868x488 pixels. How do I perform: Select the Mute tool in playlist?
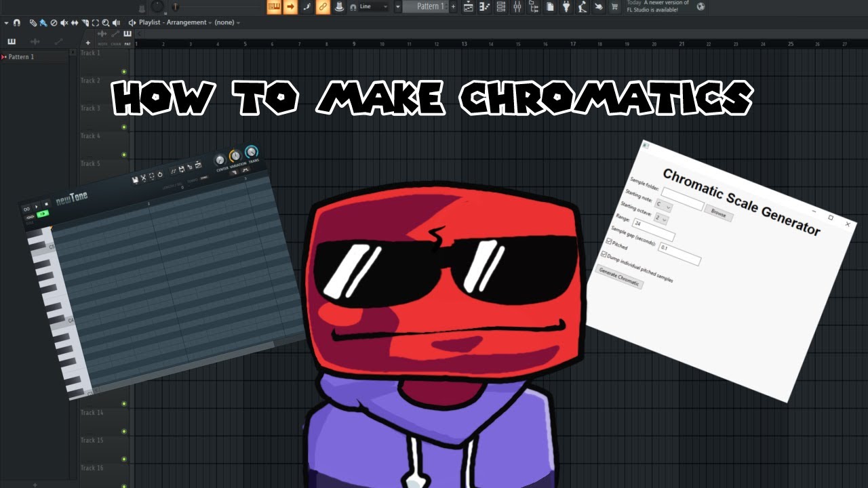[64, 23]
